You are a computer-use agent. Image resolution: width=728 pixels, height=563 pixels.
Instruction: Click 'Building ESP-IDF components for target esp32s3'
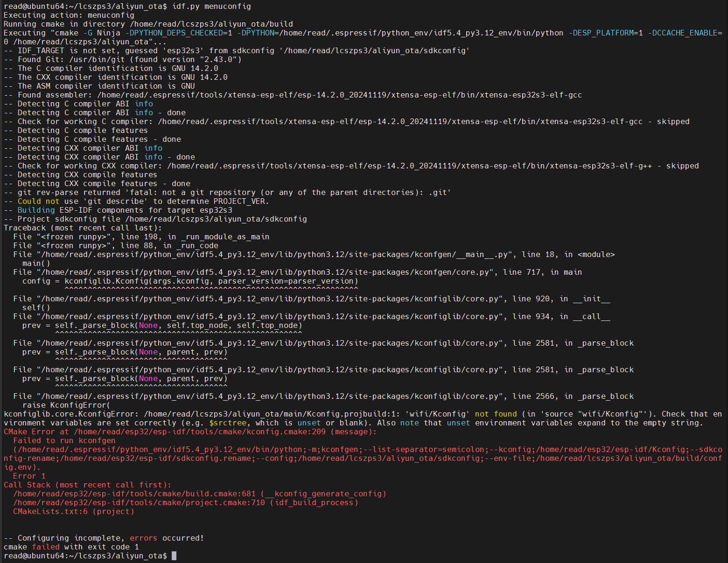point(118,210)
